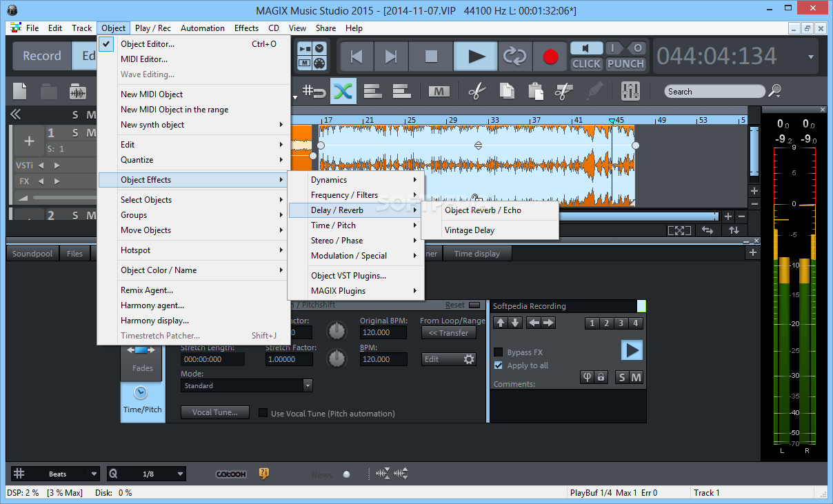
Task: Open the Automation menu
Action: pyautogui.click(x=203, y=28)
